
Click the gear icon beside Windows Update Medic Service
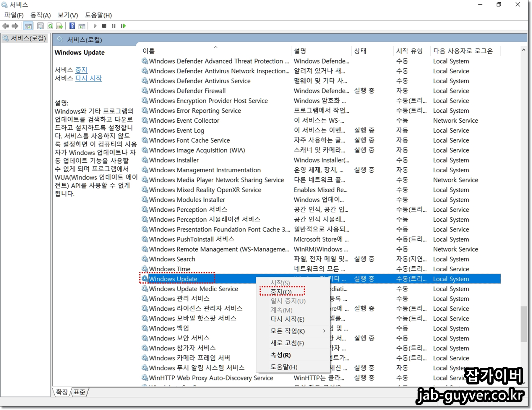tap(145, 289)
